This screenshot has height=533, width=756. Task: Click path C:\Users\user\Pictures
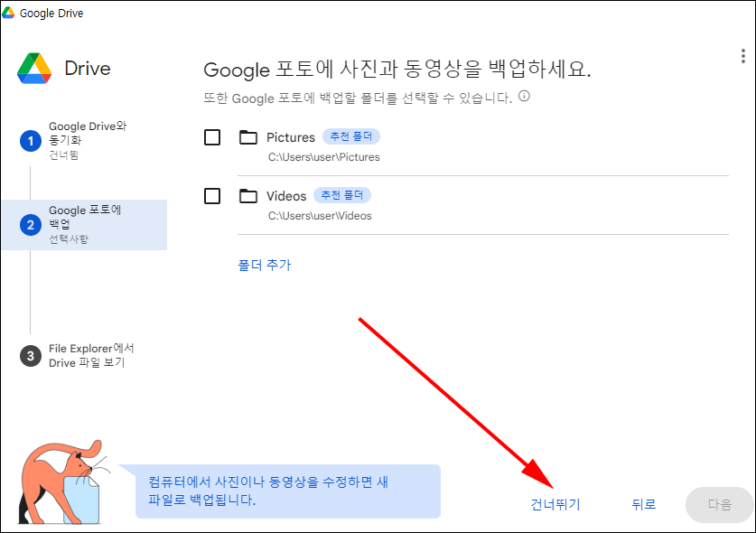click(x=324, y=157)
